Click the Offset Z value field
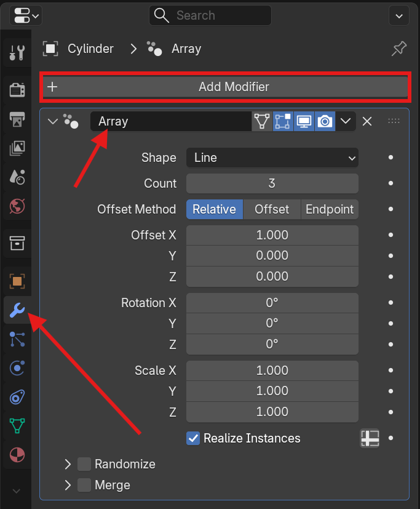Screen dimensions: 420x509 tap(272, 276)
